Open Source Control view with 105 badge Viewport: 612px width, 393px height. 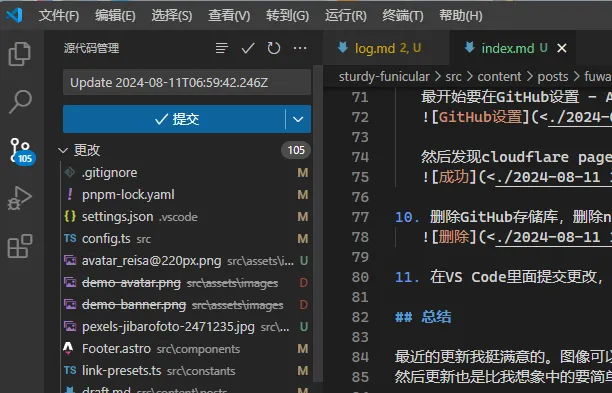[21, 151]
